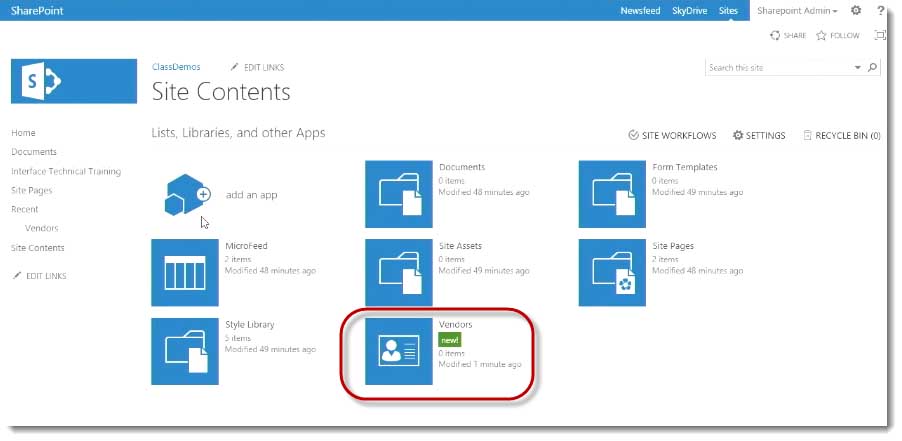This screenshot has height=441, width=902.
Task: Click the Site Contents page heading
Action: pos(221,92)
